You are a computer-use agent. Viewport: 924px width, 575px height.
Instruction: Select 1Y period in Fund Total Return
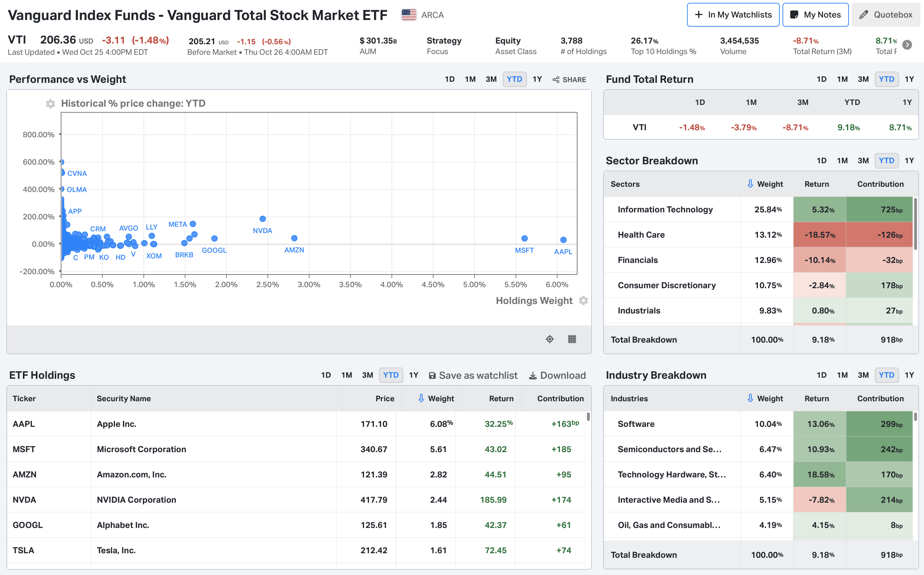coord(909,79)
